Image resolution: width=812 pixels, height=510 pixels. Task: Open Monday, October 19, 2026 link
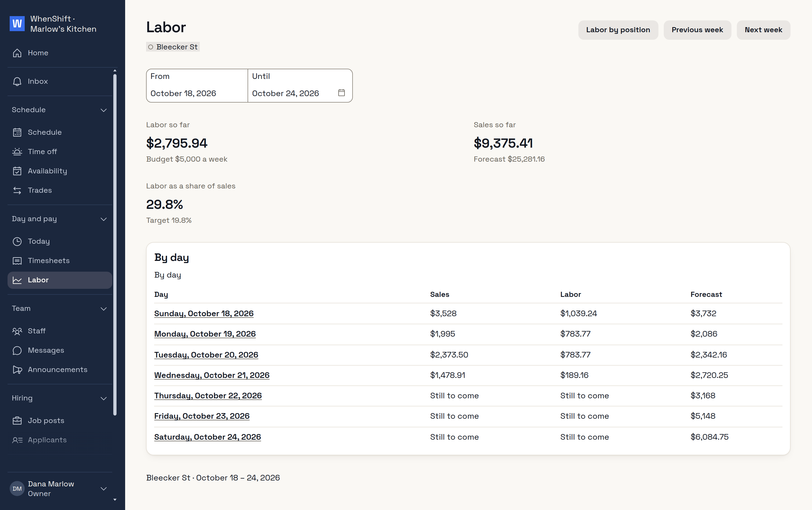tap(205, 334)
